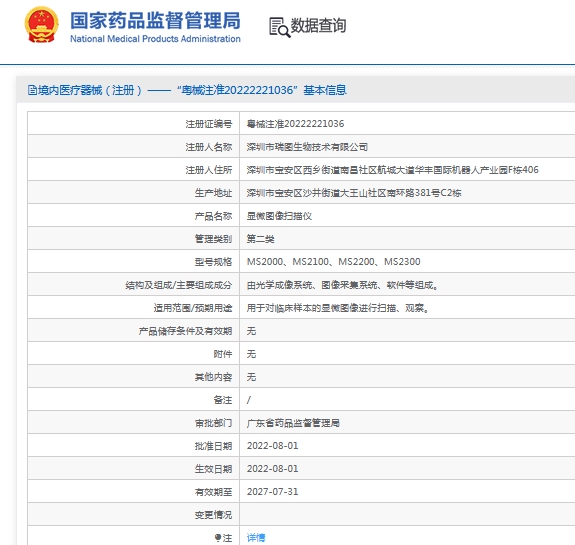Viewport: 575px width, 545px height.
Task: Click the 管理类别 row label
Action: (x=213, y=239)
